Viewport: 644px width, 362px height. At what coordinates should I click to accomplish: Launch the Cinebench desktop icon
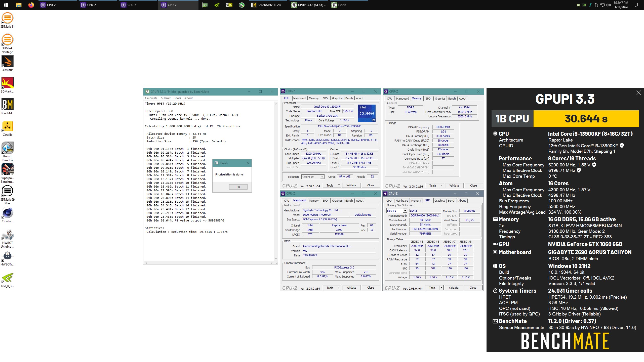tap(8, 215)
